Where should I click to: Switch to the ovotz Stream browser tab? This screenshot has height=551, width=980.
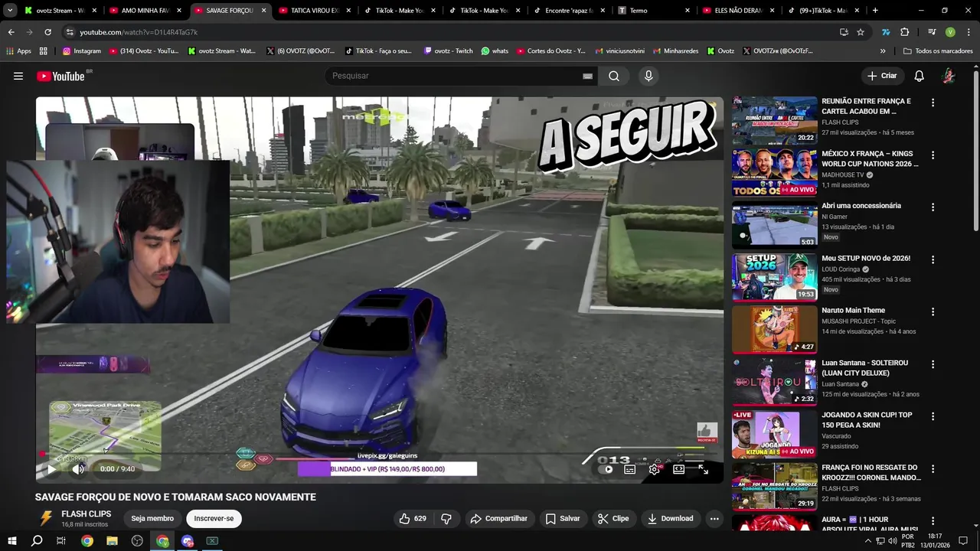point(59,11)
